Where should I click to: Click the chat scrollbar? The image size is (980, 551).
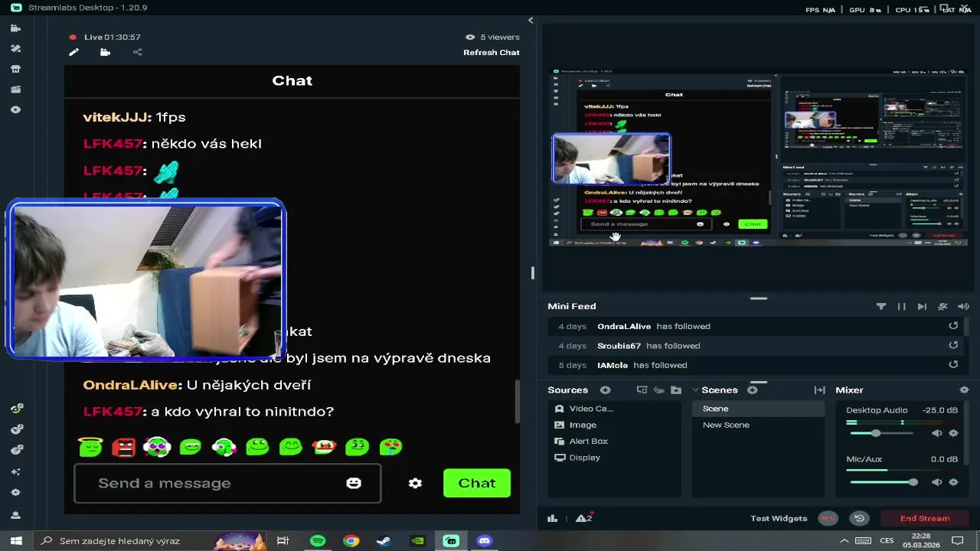point(517,400)
